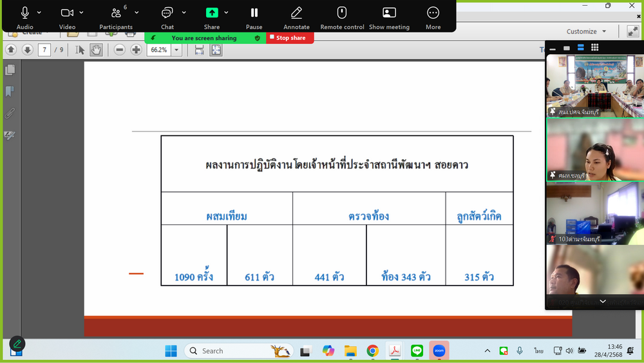Open the Customize dropdown in Acrobat
Viewport: 644px width, 363px height.
pos(586,31)
